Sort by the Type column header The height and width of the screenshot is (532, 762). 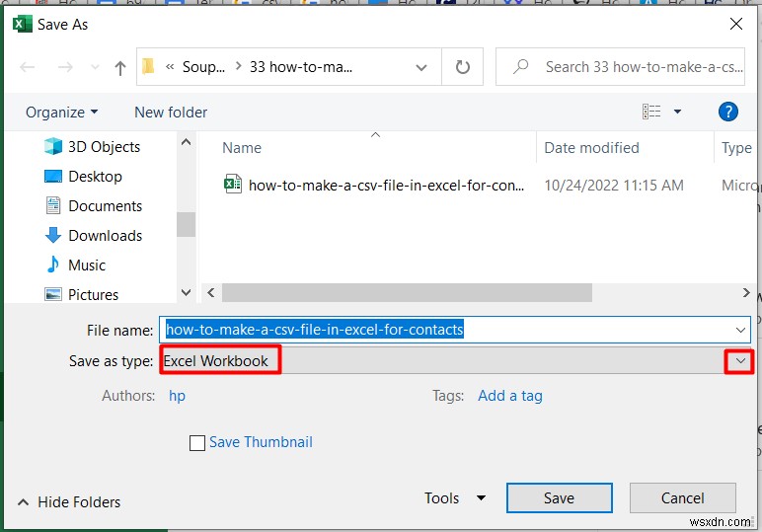click(x=736, y=148)
